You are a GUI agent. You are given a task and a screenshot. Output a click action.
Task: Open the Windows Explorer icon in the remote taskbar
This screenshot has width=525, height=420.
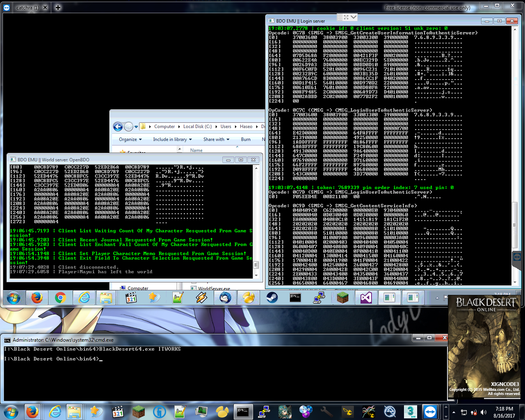(106, 298)
